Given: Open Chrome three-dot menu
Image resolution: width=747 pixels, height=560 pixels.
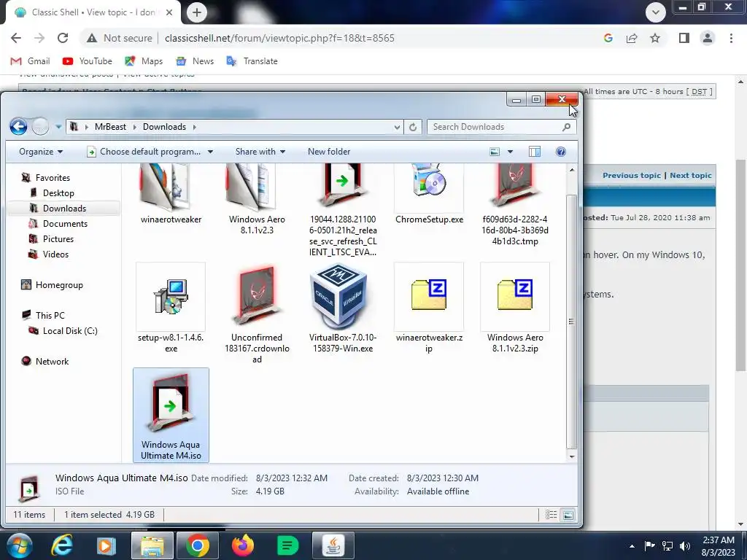Looking at the screenshot, I should point(731,38).
